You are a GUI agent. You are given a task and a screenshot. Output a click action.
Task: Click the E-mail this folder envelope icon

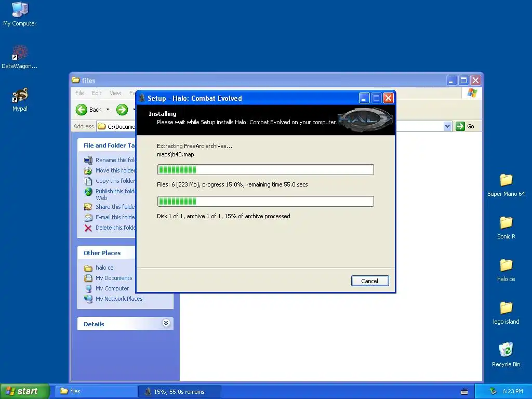[x=88, y=218]
